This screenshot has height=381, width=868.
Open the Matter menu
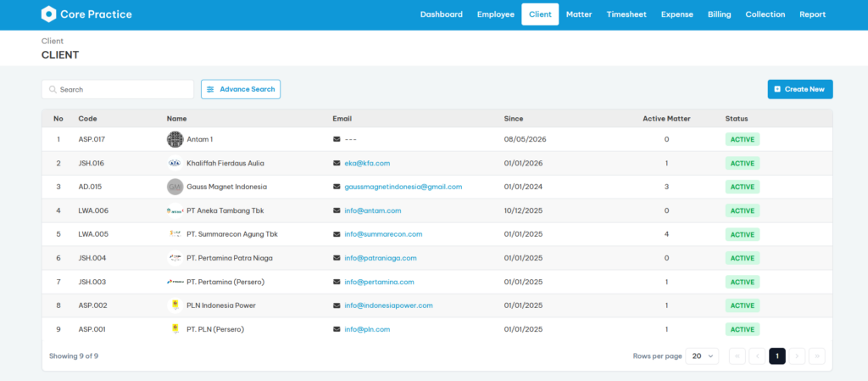[x=579, y=14]
